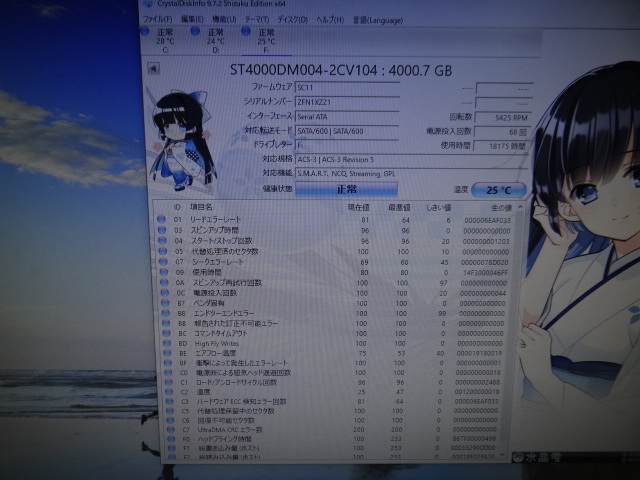640x480 pixels.
Task: Click the ACS-3 Revision 5 standard field
Action: (411, 160)
